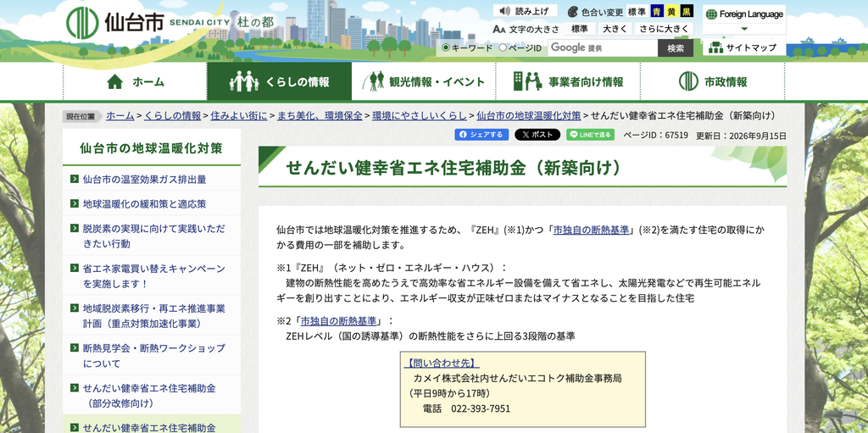The width and height of the screenshot is (868, 433).
Task: Click the くらしの情報 breadcrumb link
Action: pos(173,116)
